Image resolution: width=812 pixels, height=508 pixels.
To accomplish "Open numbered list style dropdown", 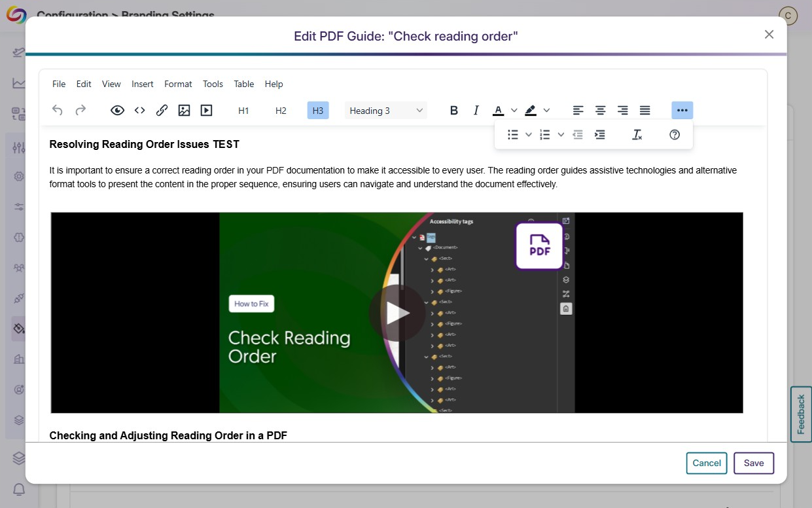I will pos(561,135).
